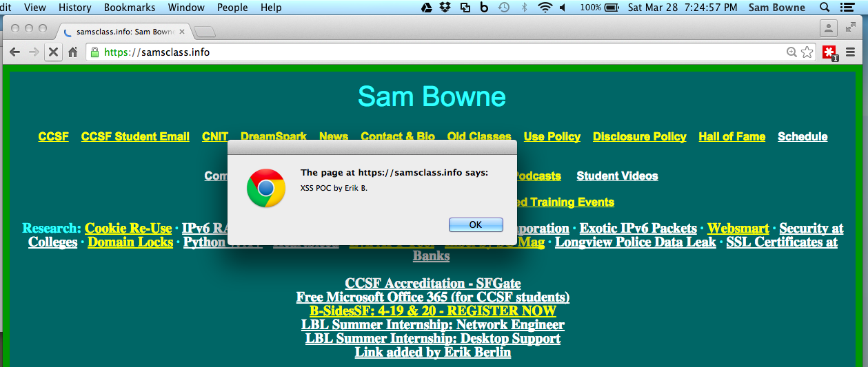Click the Chrome profile avatar button
The width and height of the screenshot is (868, 367).
pyautogui.click(x=828, y=28)
